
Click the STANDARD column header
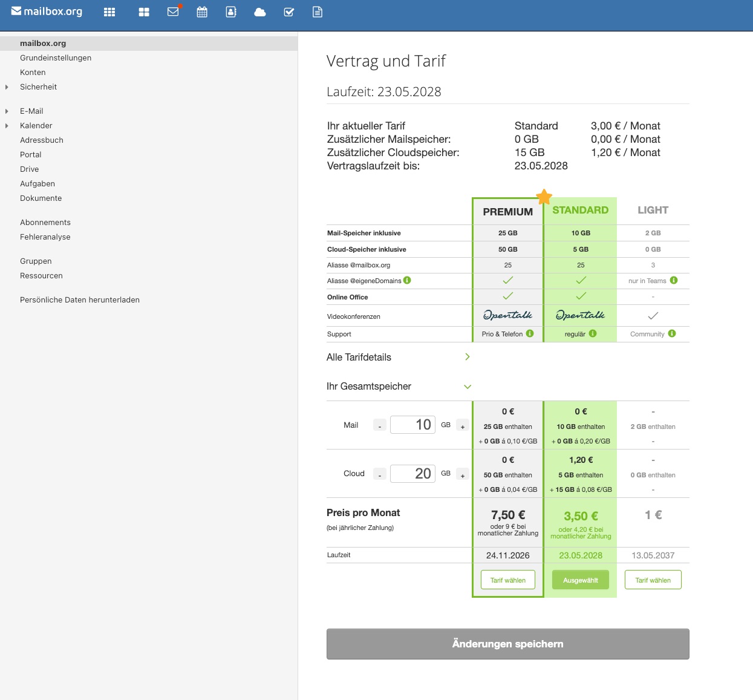click(581, 210)
